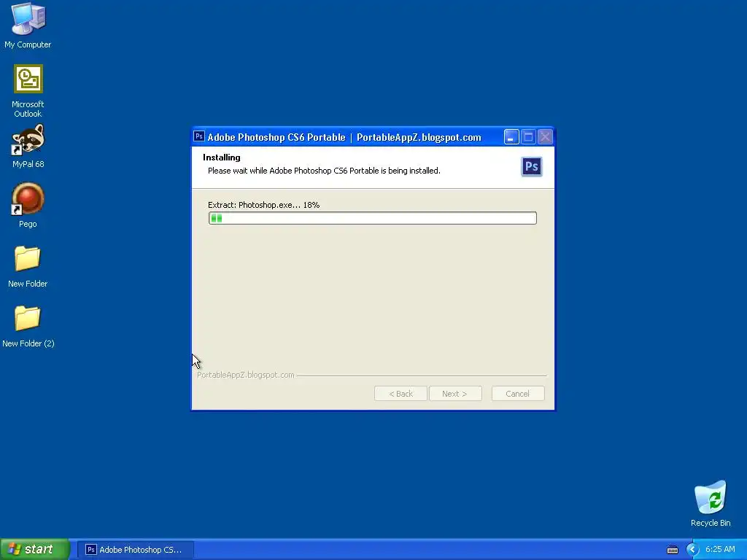Click the disabled < Back button
Viewport: 747px width, 560px height.
pyautogui.click(x=400, y=394)
